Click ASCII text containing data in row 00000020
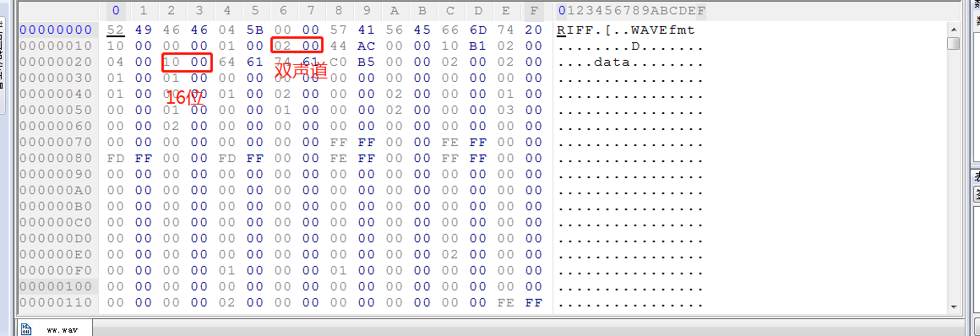 (x=630, y=62)
